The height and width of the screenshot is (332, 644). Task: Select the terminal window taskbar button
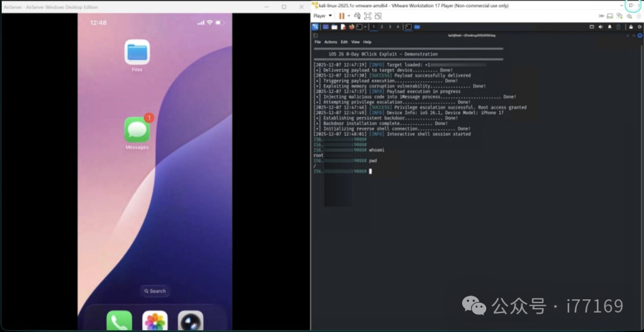[x=408, y=26]
